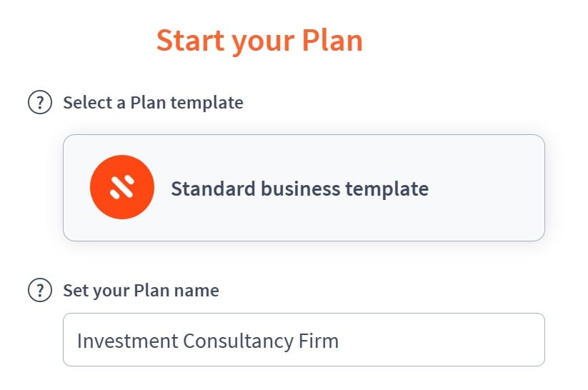Click the question mark above the template card
Viewport: 588px width, 390px height.
tap(40, 102)
